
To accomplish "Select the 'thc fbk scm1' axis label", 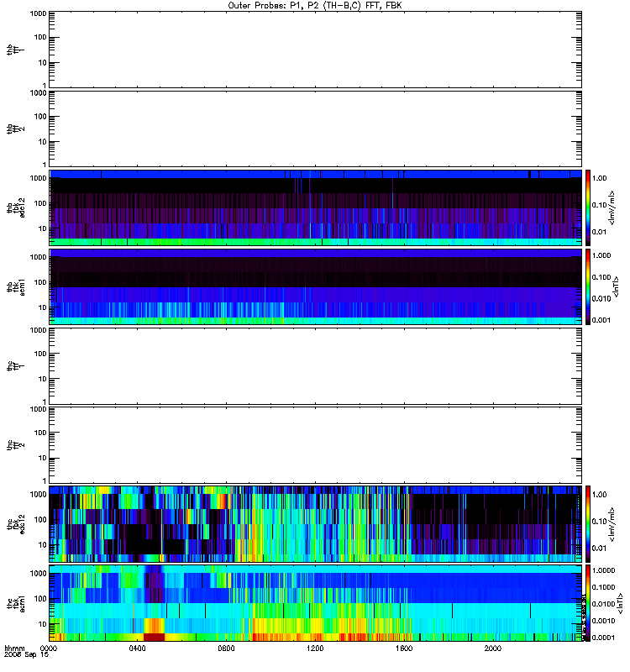I will click(x=15, y=603).
